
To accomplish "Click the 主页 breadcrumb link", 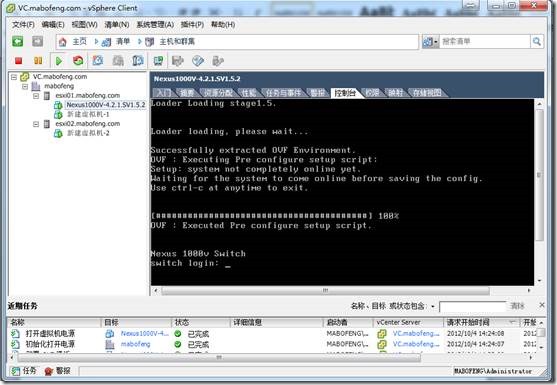I will [x=79, y=42].
